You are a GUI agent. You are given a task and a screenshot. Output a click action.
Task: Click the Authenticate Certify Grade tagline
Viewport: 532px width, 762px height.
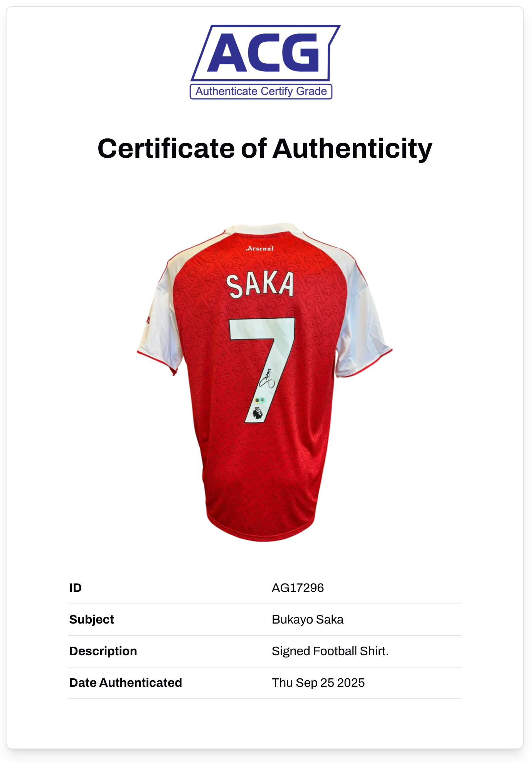(x=261, y=91)
